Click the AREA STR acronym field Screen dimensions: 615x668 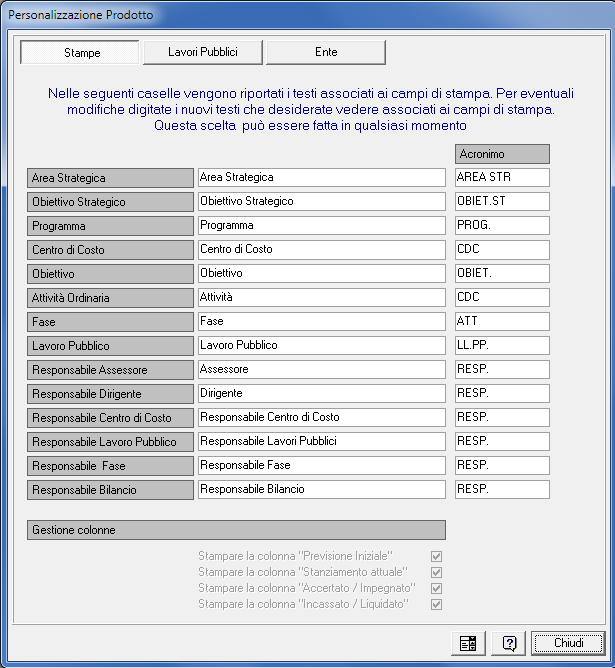pos(502,177)
